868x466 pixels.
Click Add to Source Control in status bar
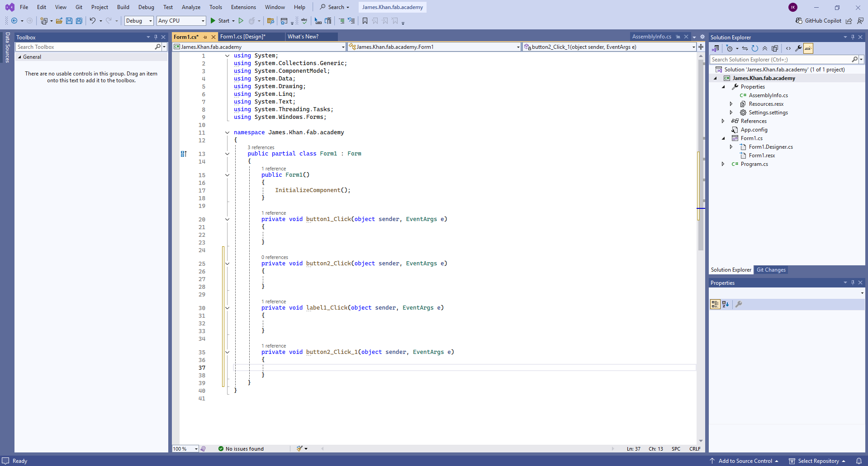pos(745,461)
